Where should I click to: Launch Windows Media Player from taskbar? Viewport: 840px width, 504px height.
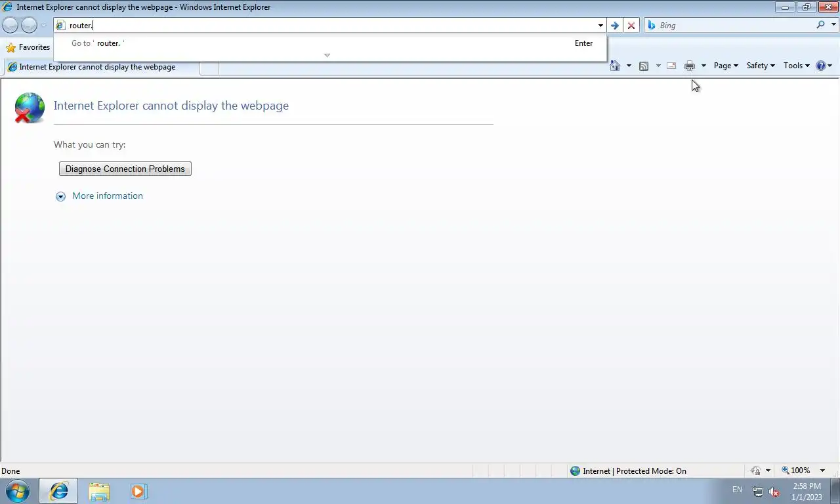click(138, 491)
